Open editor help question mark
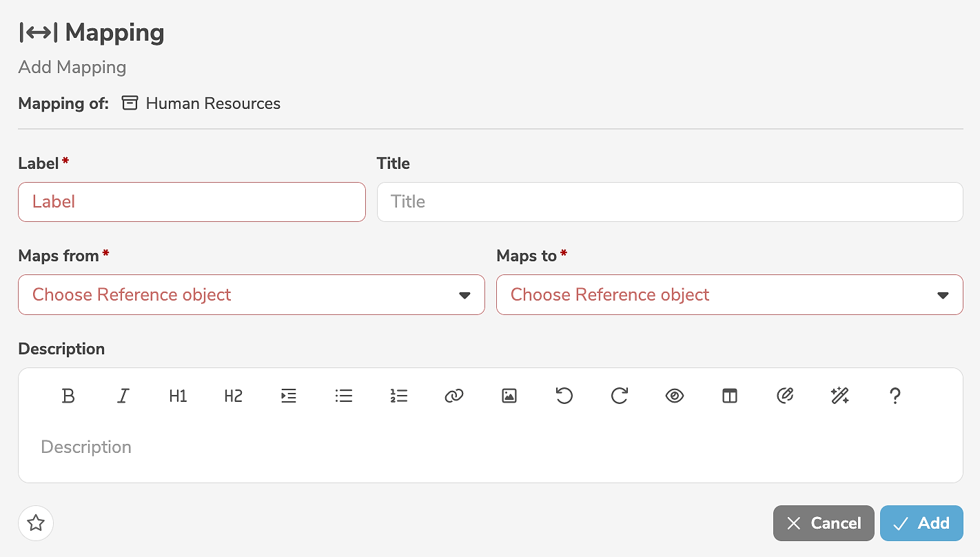The width and height of the screenshot is (980, 557). pyautogui.click(x=895, y=396)
